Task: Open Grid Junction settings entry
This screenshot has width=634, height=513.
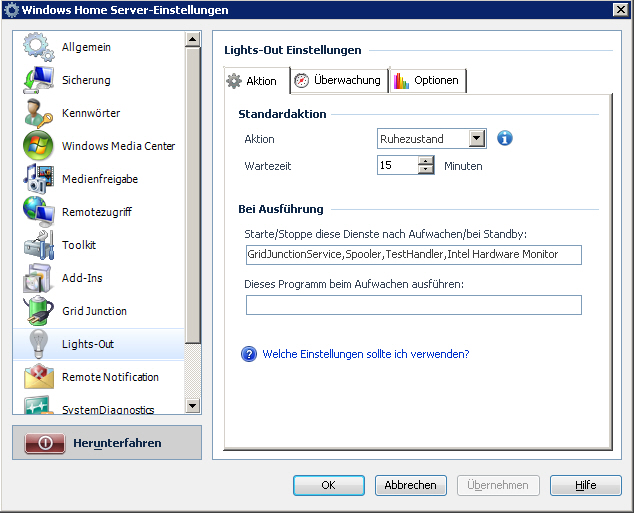Action: tap(99, 310)
